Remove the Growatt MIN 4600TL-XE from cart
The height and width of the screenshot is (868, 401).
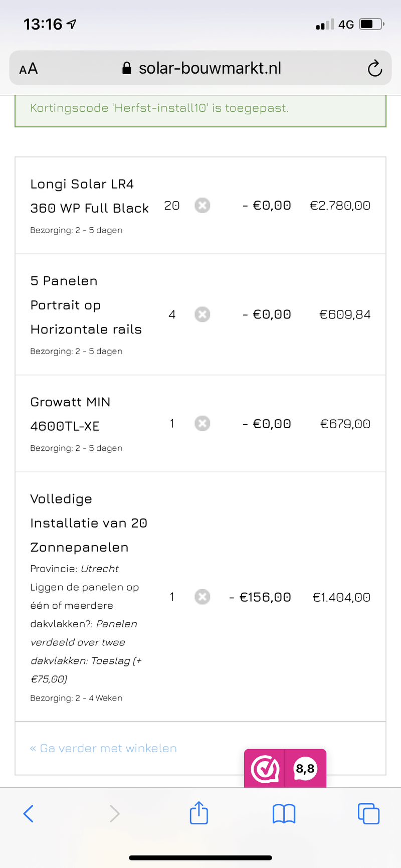click(x=203, y=423)
